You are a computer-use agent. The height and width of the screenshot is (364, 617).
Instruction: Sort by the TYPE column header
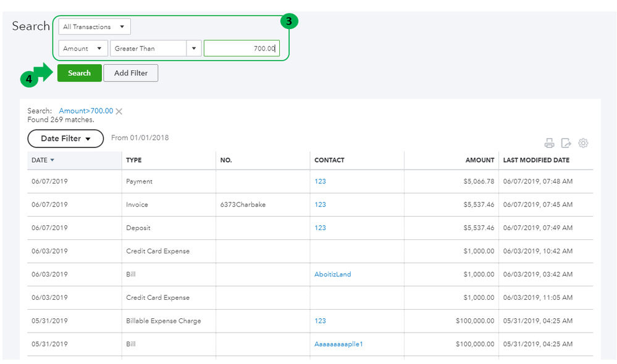(x=134, y=160)
